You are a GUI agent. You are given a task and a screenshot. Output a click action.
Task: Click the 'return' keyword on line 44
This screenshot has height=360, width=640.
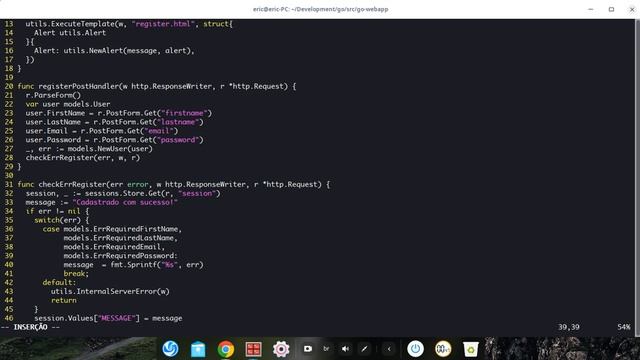click(64, 300)
